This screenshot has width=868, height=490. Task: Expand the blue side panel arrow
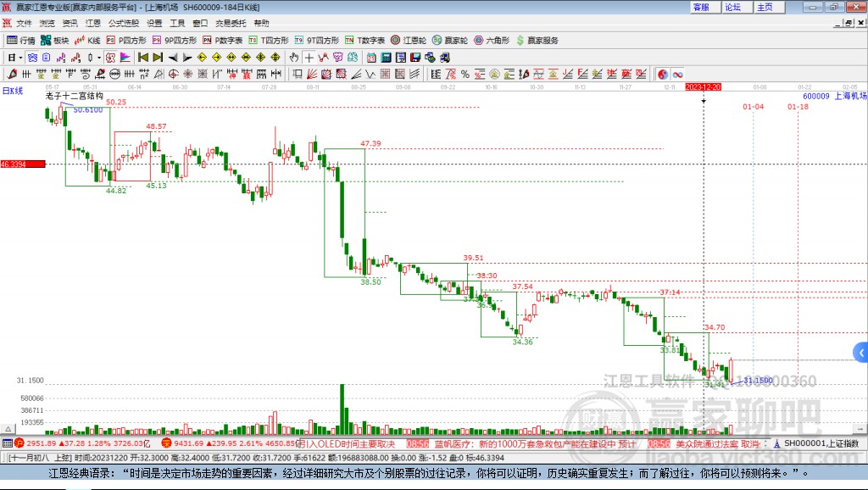click(861, 352)
